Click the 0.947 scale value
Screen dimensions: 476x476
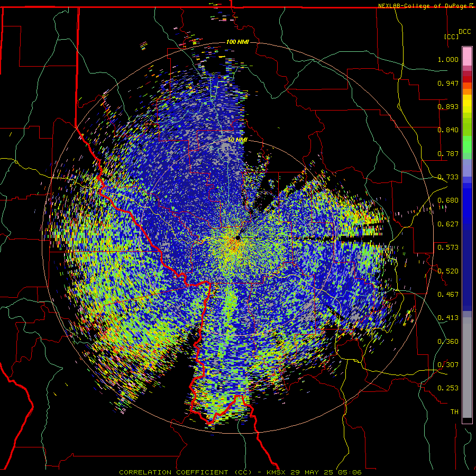coord(448,83)
